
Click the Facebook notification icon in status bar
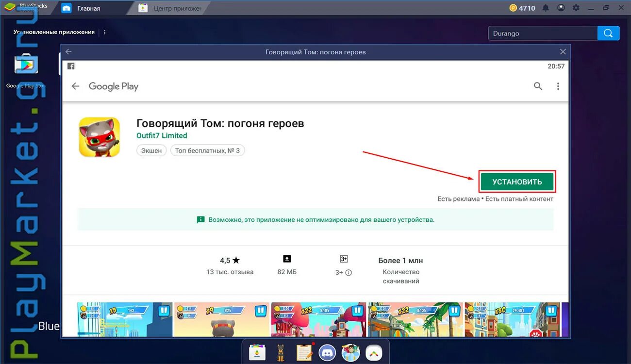71,66
